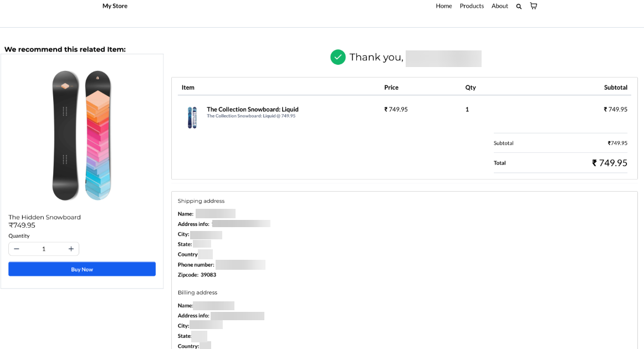Go to the Home page
The image size is (644, 349).
tap(443, 6)
